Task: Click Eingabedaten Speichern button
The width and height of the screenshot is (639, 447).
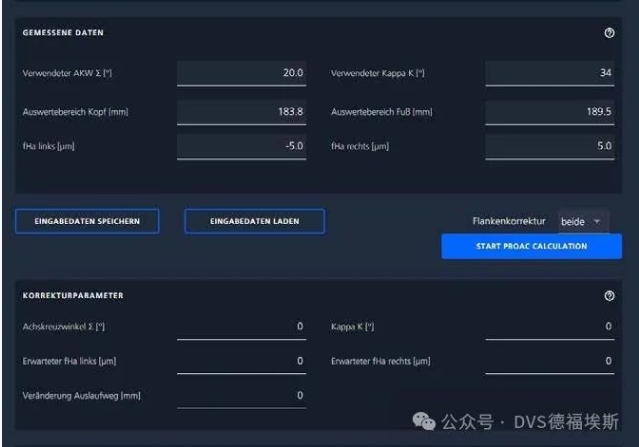Action: click(87, 222)
